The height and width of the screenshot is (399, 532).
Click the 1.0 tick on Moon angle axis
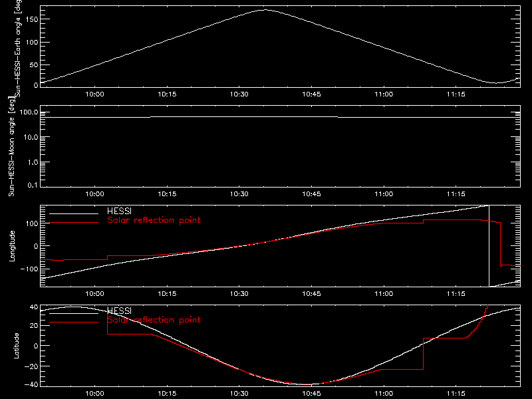33,162
